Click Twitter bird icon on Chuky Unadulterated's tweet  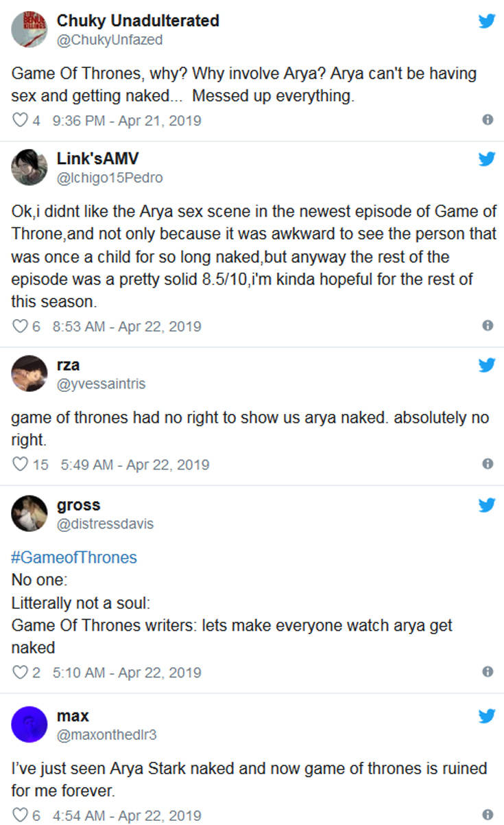(487, 21)
